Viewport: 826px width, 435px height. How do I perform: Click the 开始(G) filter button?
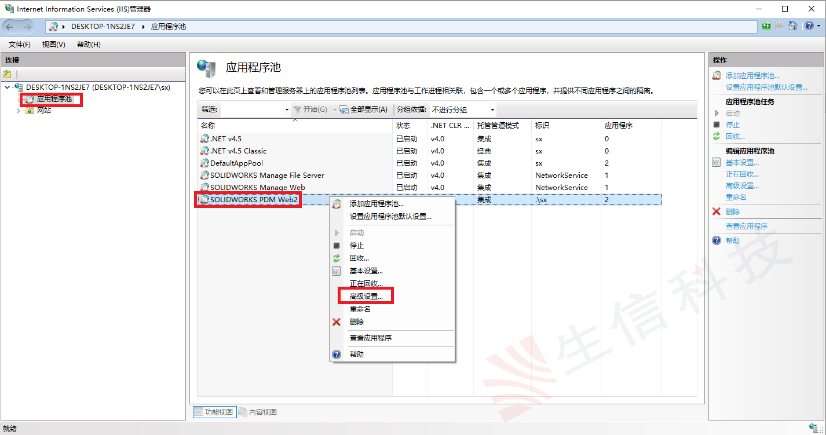(x=311, y=110)
